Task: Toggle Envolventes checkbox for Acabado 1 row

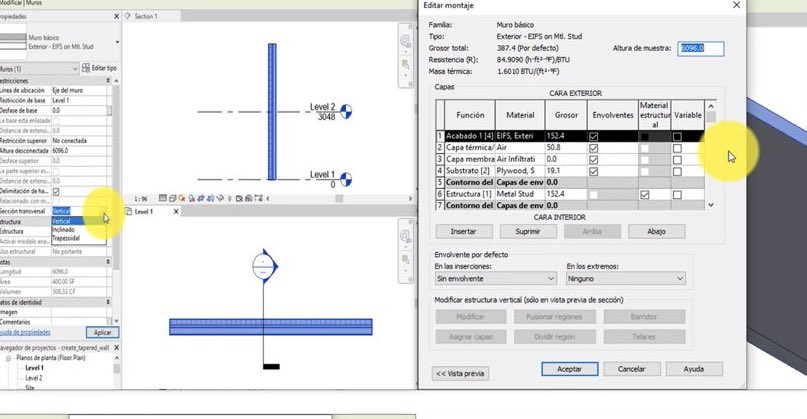Action: pyautogui.click(x=593, y=136)
